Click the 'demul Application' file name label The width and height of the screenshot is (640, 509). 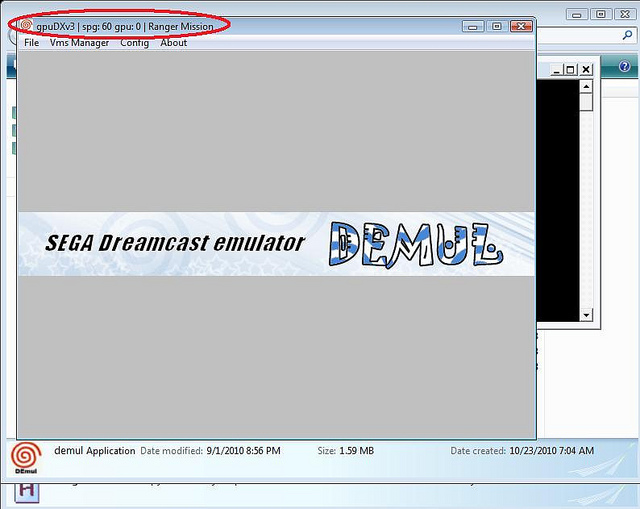[x=94, y=451]
